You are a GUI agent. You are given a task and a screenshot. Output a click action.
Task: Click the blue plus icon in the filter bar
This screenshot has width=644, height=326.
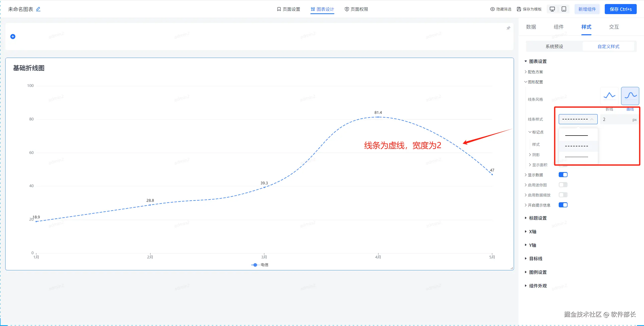click(x=13, y=37)
